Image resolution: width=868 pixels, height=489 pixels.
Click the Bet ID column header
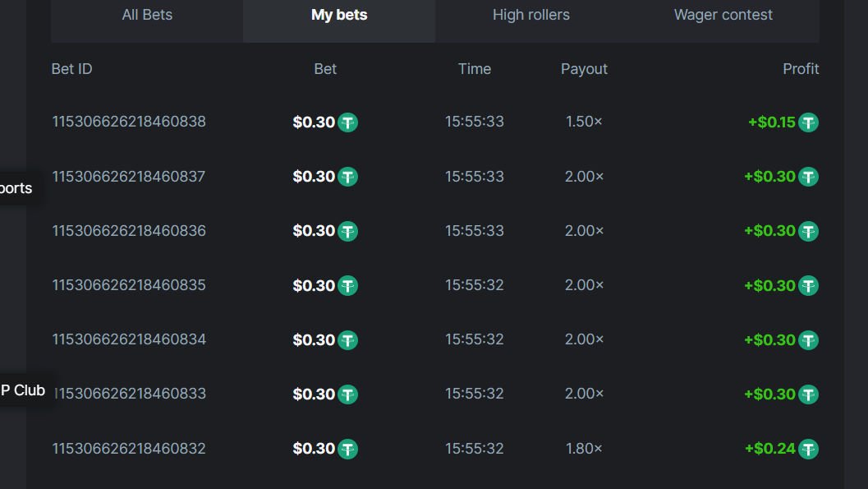point(72,69)
